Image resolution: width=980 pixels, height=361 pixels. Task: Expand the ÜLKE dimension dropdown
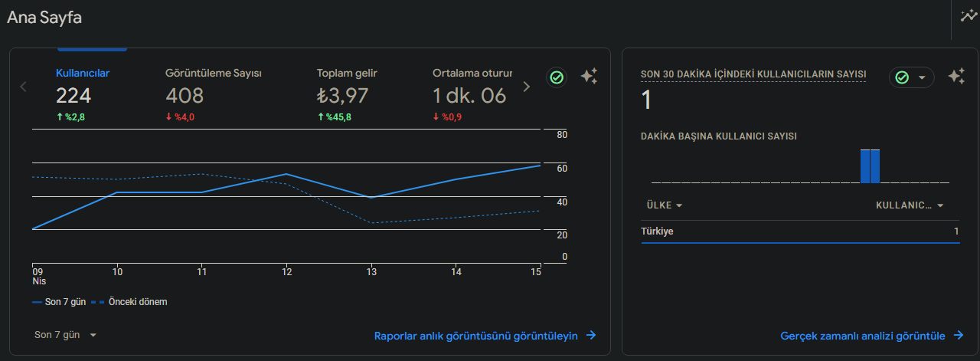tap(665, 205)
